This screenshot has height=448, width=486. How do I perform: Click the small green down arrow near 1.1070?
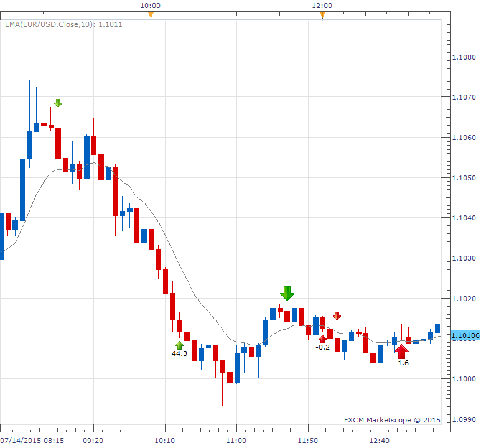[x=58, y=103]
